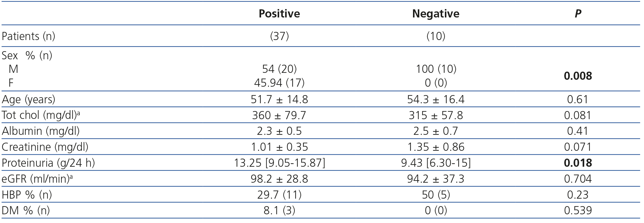Select the Patients (n) row label
Image resolution: width=644 pixels, height=223 pixels.
[29, 36]
